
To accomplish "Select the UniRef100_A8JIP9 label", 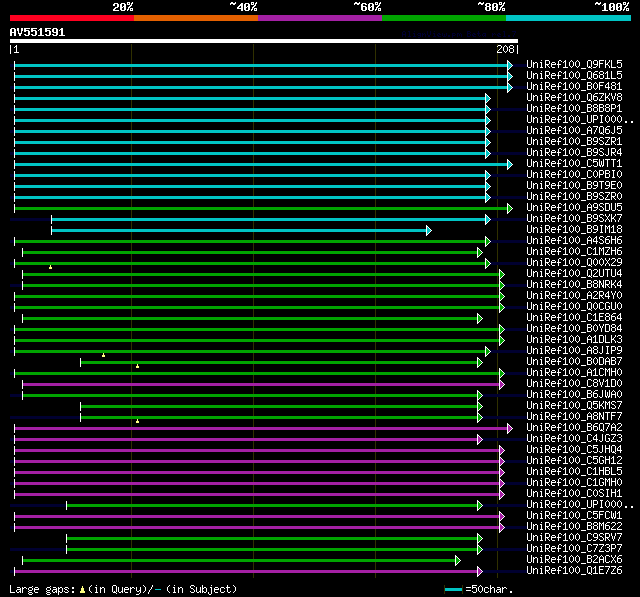I will 574,351.
